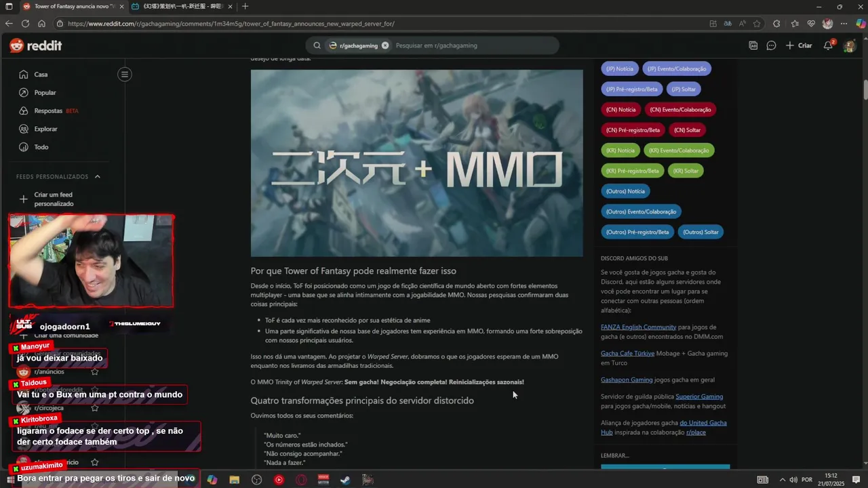Open Reddit notifications bell

click(828, 45)
